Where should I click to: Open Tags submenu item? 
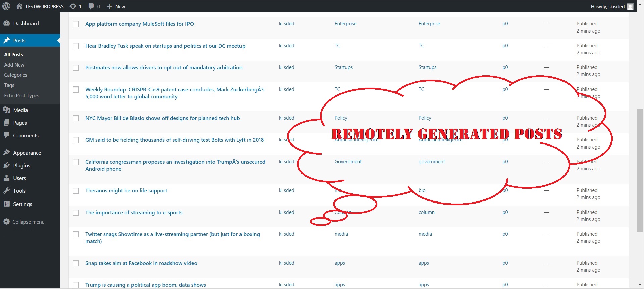click(x=9, y=85)
